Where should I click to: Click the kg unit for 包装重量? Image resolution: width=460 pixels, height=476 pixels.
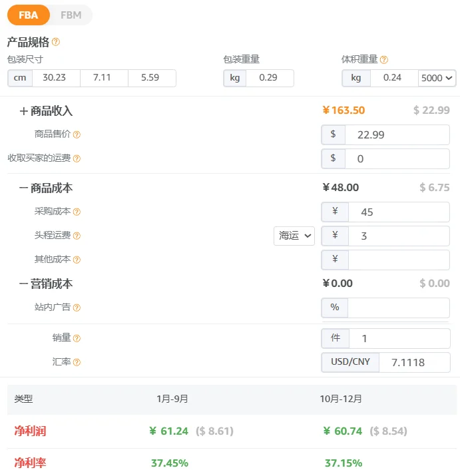tap(235, 78)
